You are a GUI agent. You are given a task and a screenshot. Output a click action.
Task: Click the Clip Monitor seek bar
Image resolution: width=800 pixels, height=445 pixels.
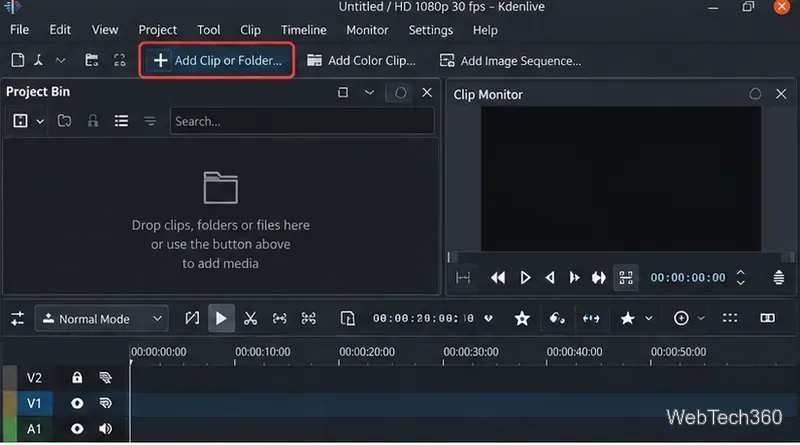pyautogui.click(x=621, y=257)
